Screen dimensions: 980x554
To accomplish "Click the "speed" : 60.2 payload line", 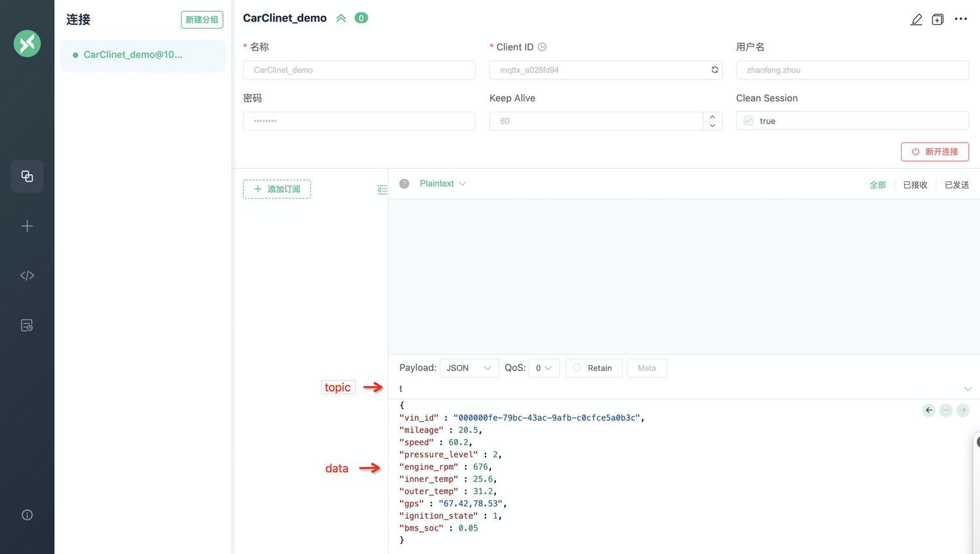I will coord(436,443).
